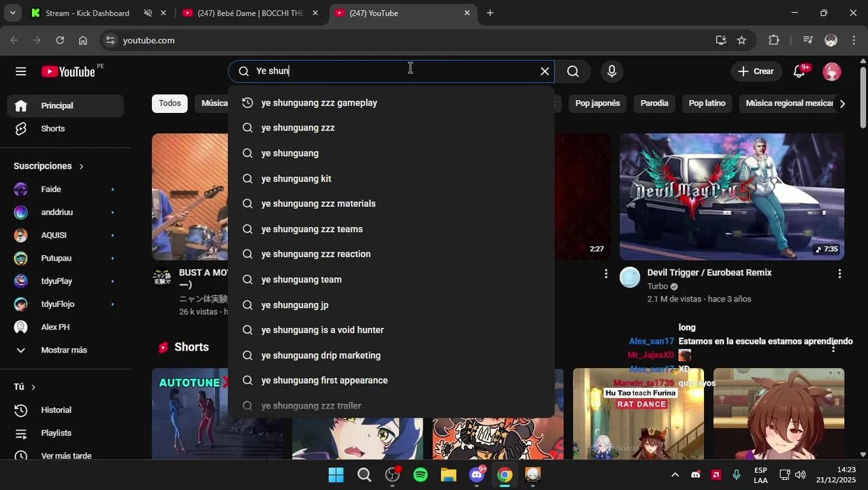The height and width of the screenshot is (490, 868).
Task: Choose suggestion ye shunguang zzz gameplay
Action: pos(391,103)
